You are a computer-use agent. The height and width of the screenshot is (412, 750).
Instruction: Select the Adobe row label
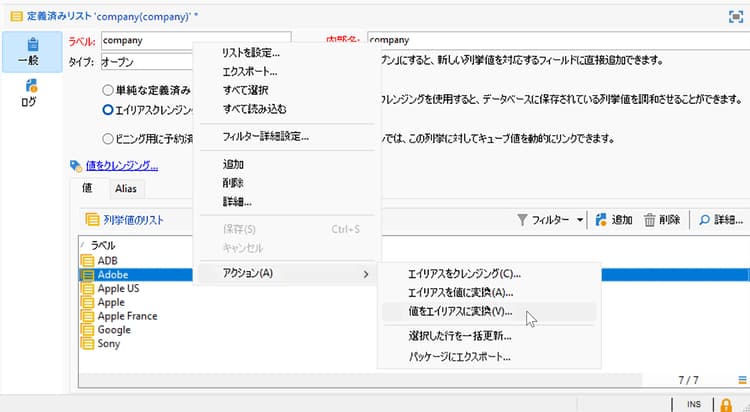[x=113, y=275]
